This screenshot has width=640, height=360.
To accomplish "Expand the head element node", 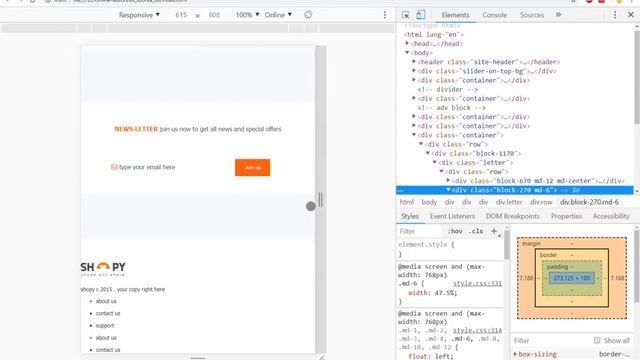I will tap(407, 43).
